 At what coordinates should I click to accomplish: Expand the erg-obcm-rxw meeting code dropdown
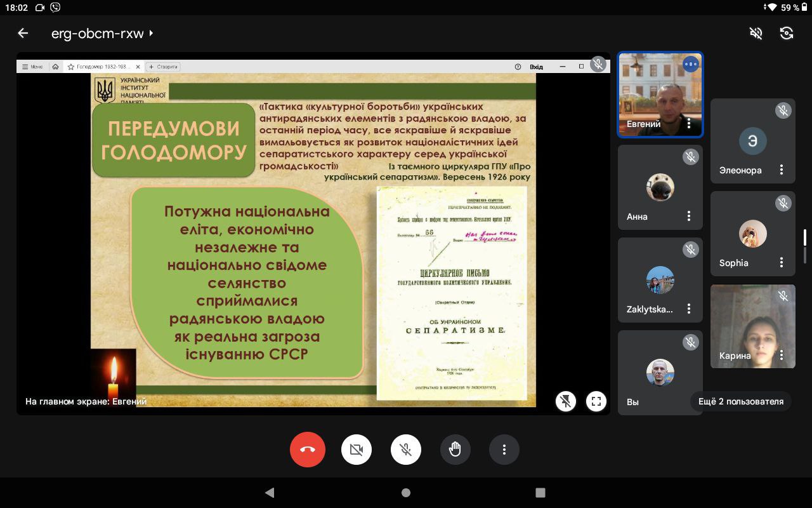[151, 34]
